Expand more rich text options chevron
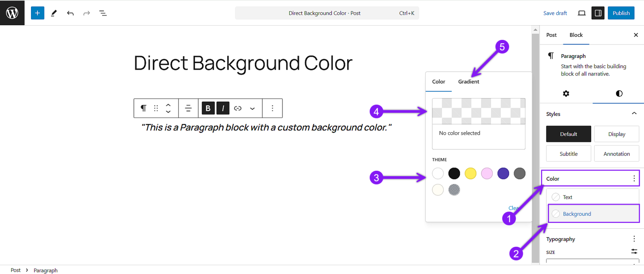 (x=252, y=108)
